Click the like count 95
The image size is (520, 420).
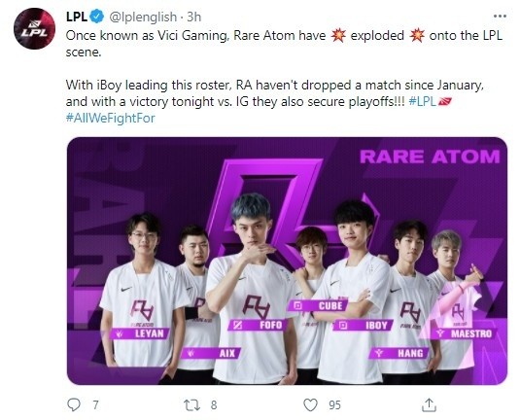coord(334,405)
